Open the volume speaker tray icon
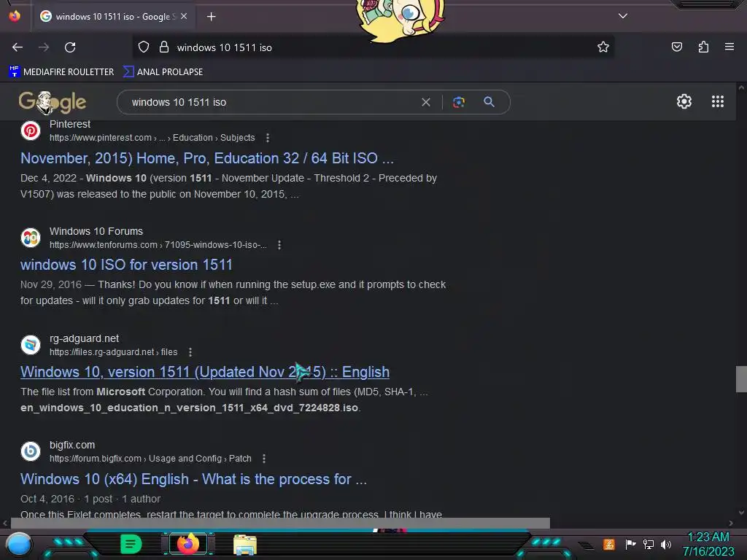Image resolution: width=747 pixels, height=560 pixels. (x=665, y=544)
